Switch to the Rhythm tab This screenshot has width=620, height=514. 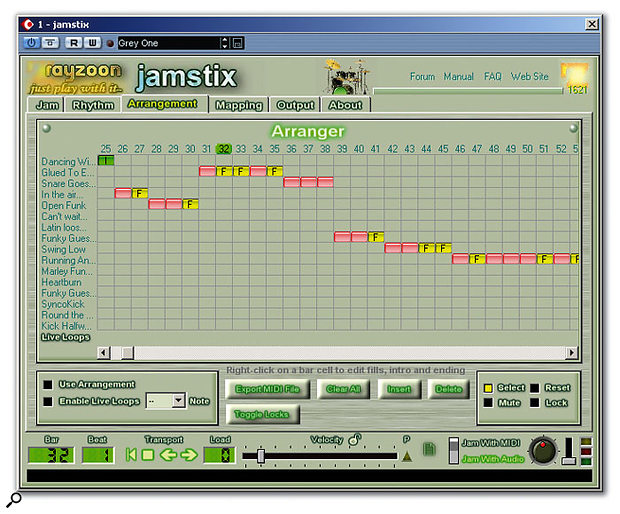[x=93, y=105]
